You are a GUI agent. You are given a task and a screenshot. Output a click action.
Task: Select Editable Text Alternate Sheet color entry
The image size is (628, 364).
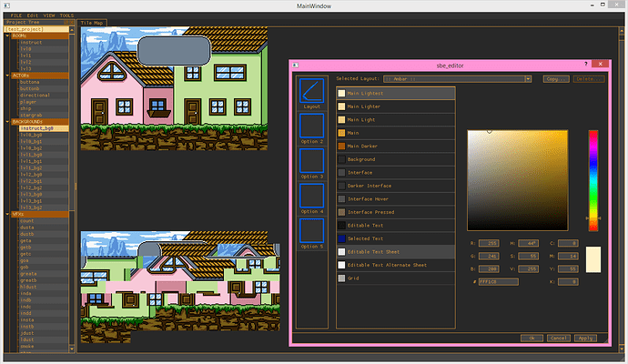click(396, 265)
